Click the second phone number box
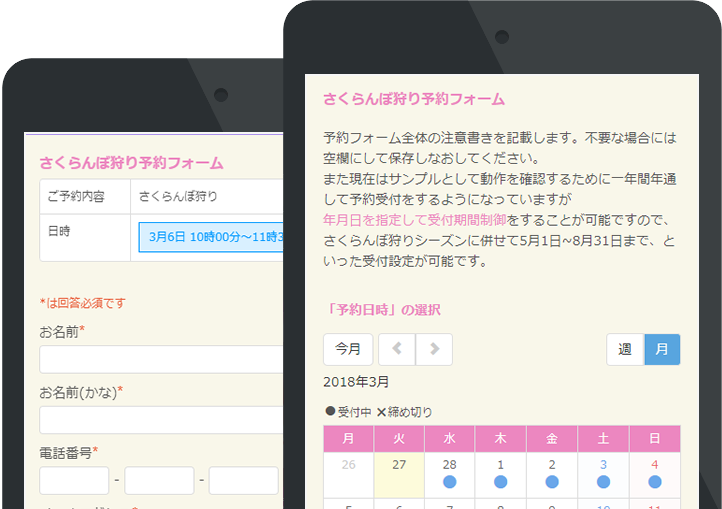The height and width of the screenshot is (509, 722). pyautogui.click(x=159, y=481)
